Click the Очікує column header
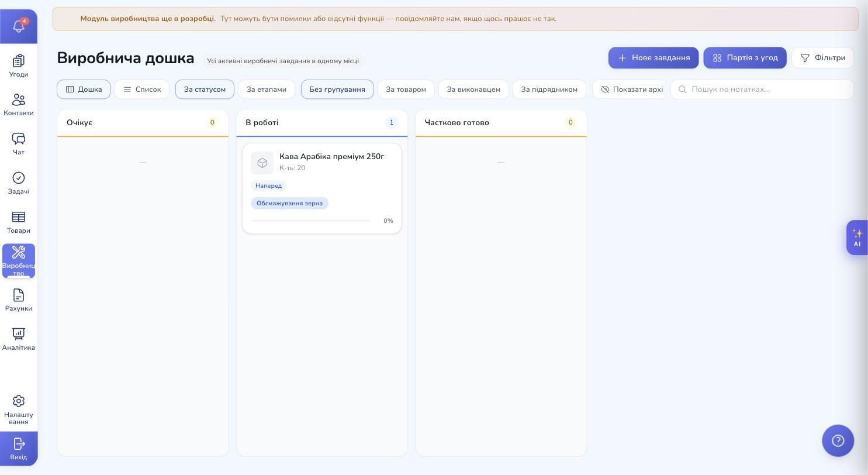 143,123
